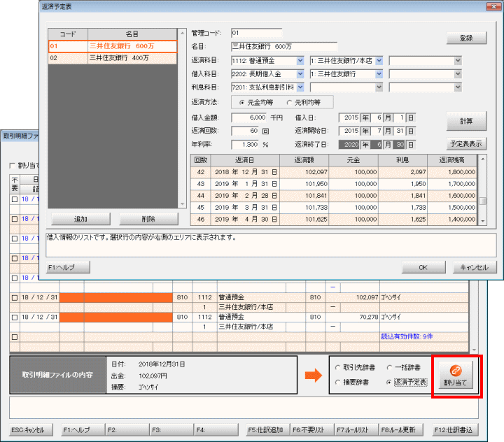The width and height of the screenshot is (504, 442).
Task: Click down arrow of schedule table scrollbar
Action: [482, 221]
